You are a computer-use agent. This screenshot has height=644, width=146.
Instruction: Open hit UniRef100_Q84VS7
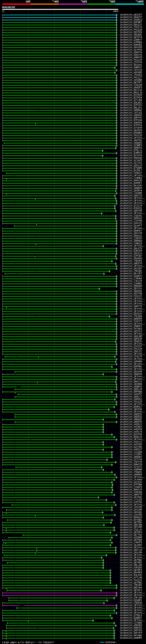[131, 17]
